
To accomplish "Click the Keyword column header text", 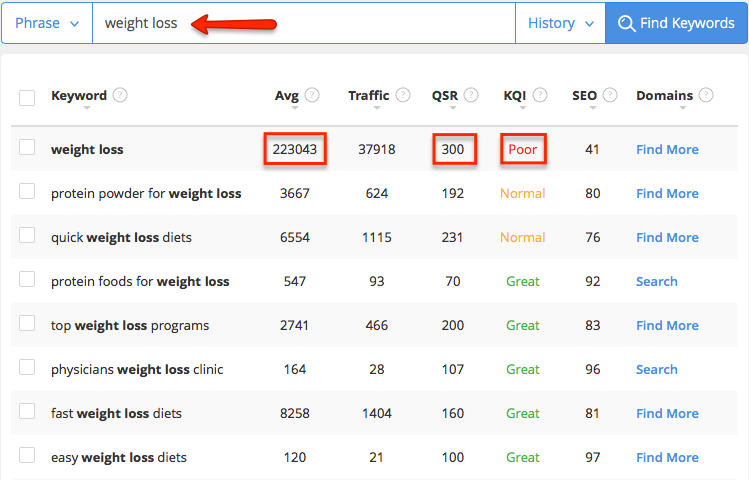I will (x=79, y=96).
